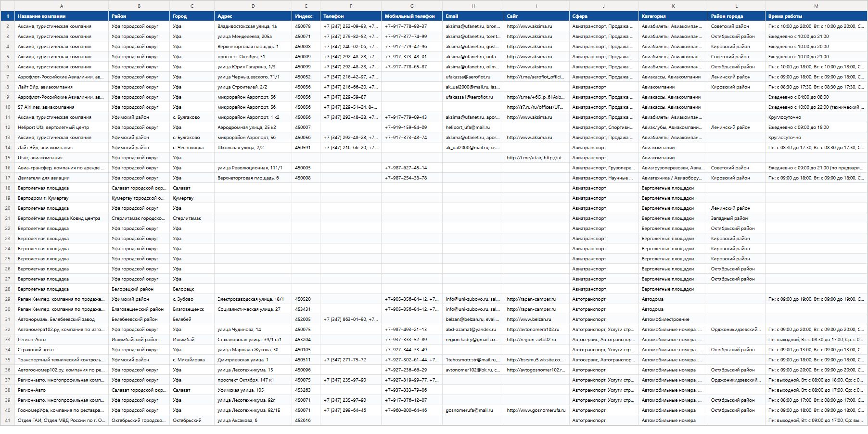Click the address 'Школьная улица, 2/2'

[253, 148]
